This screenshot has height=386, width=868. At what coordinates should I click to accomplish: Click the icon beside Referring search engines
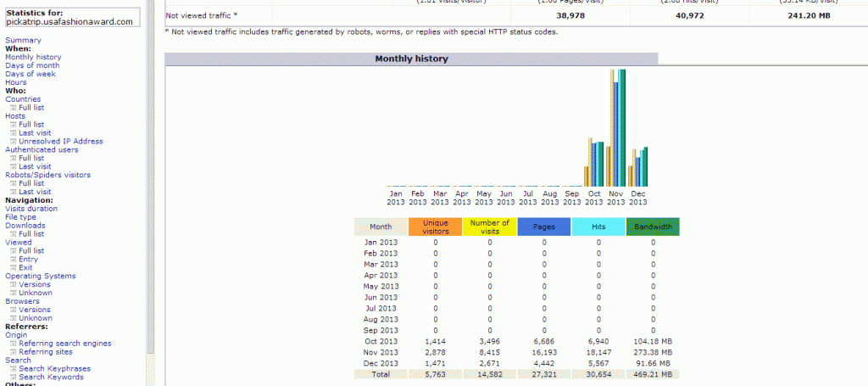14,344
